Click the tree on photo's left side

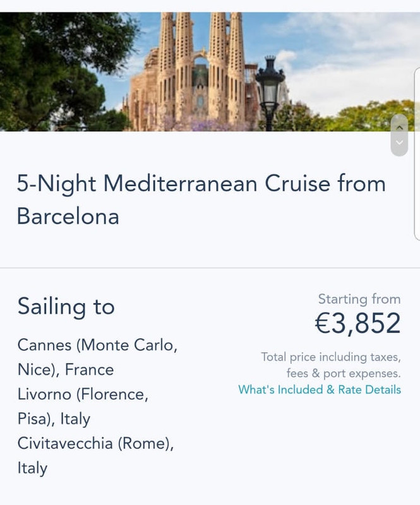coord(51,63)
